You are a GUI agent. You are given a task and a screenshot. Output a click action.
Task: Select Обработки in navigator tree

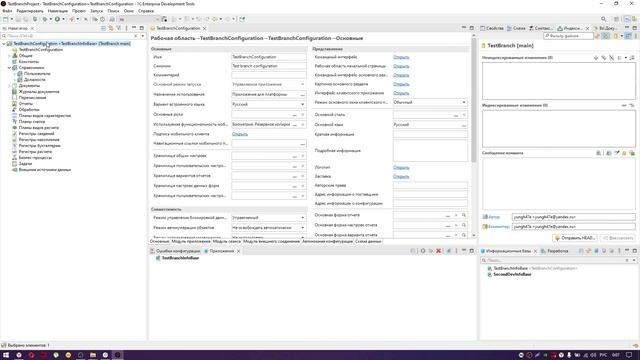[x=29, y=110]
